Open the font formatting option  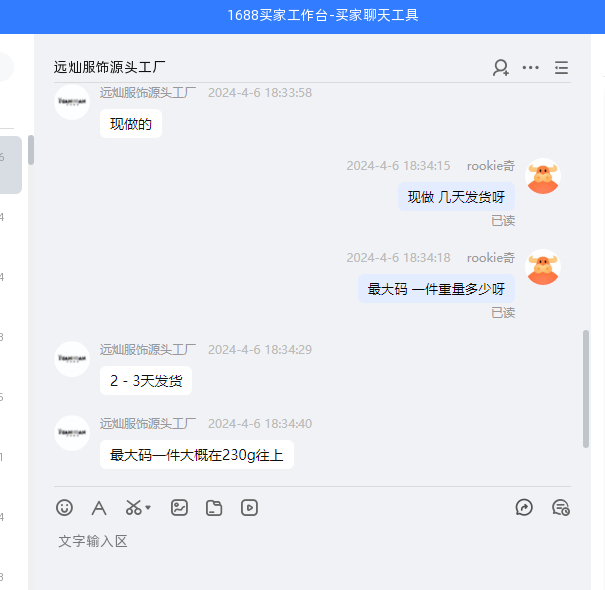click(x=99, y=508)
